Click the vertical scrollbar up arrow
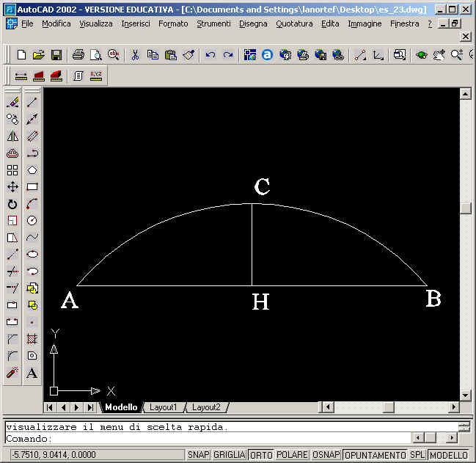Viewport: 476px width, 463px height. [x=466, y=94]
